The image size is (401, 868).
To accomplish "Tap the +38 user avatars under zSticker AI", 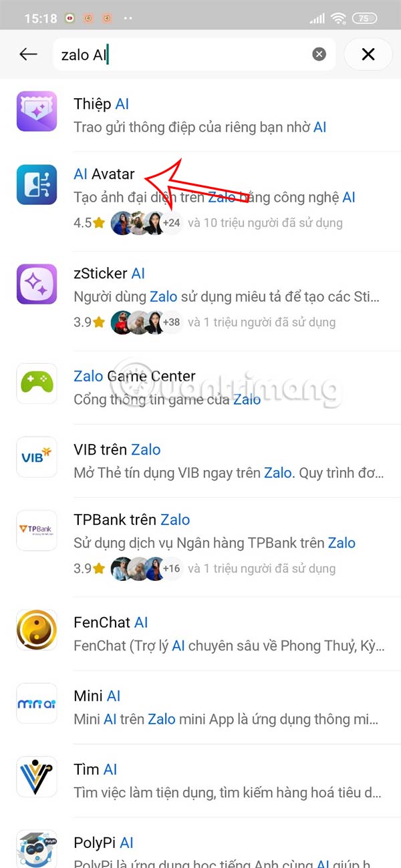I will pos(146,322).
